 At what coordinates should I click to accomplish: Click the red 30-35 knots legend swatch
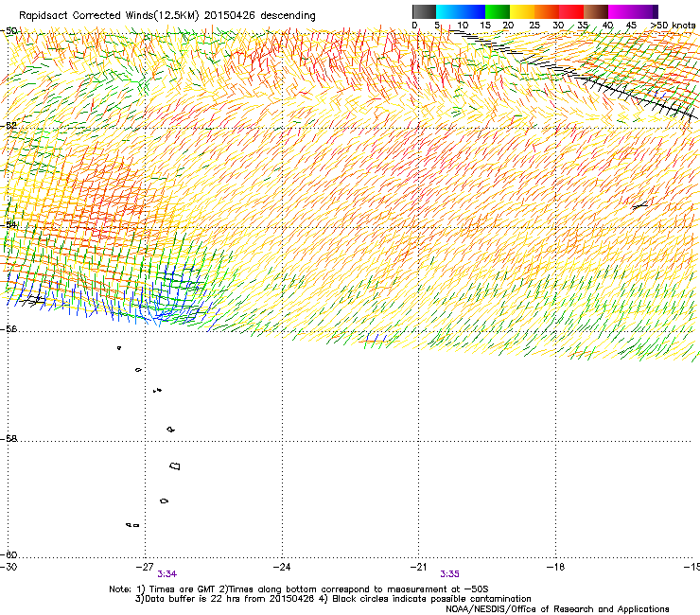coord(571,11)
